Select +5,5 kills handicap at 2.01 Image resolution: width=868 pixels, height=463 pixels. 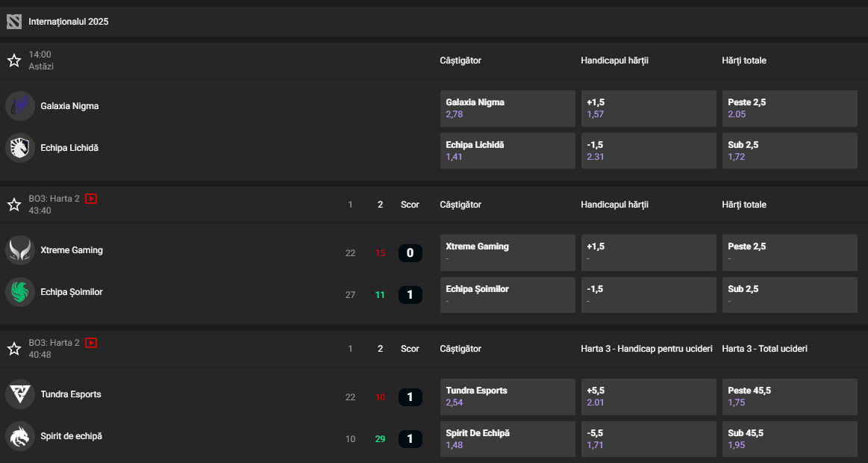click(649, 397)
